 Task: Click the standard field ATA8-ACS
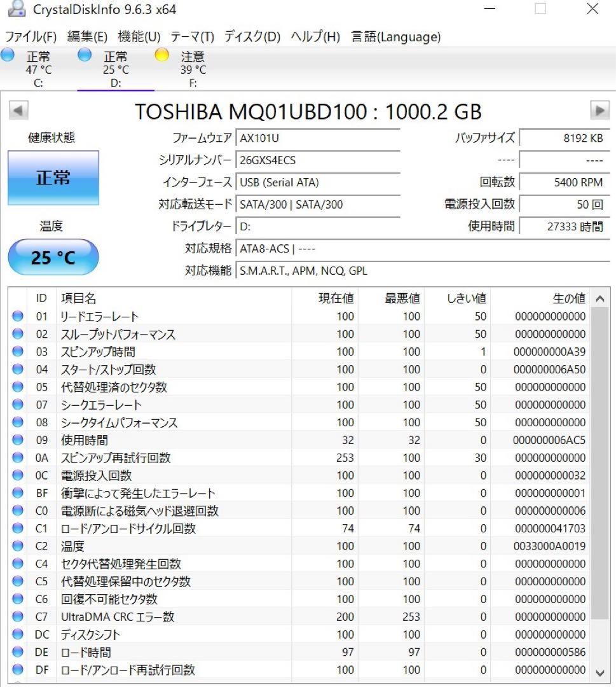[x=423, y=249]
